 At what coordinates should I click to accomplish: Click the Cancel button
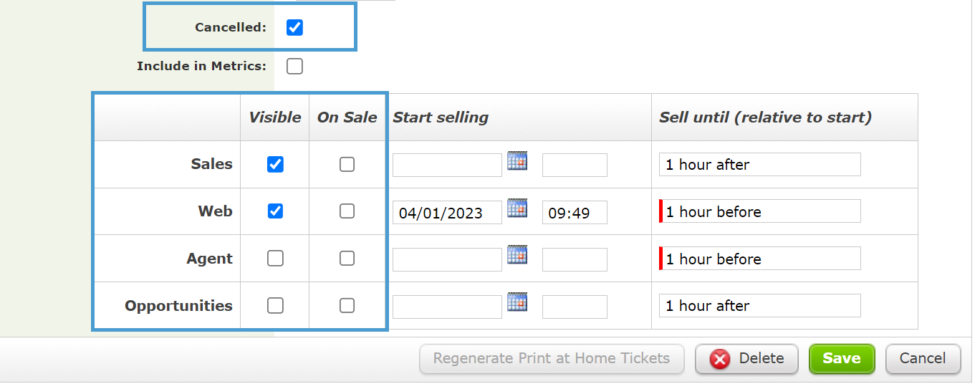[x=923, y=359]
